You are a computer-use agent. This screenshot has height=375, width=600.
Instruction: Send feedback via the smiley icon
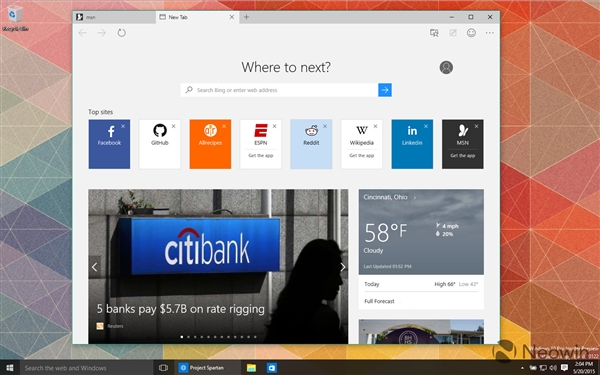(x=471, y=33)
